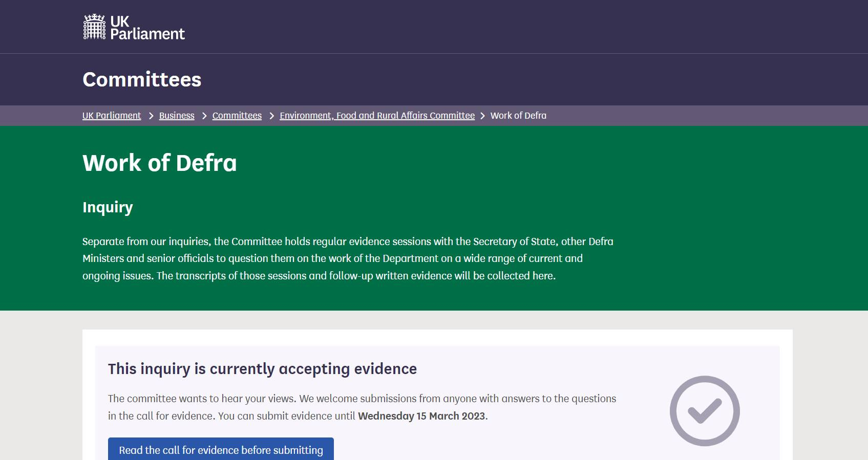Open the Business breadcrumb link
The image size is (868, 460).
click(177, 116)
